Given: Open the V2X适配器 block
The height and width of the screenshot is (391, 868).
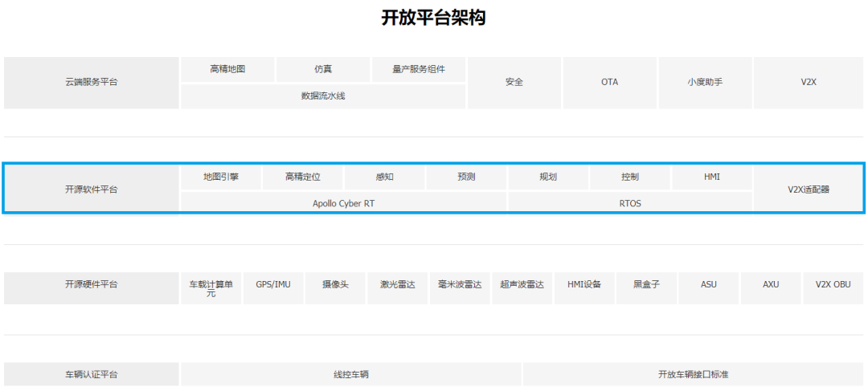Looking at the screenshot, I should [809, 189].
